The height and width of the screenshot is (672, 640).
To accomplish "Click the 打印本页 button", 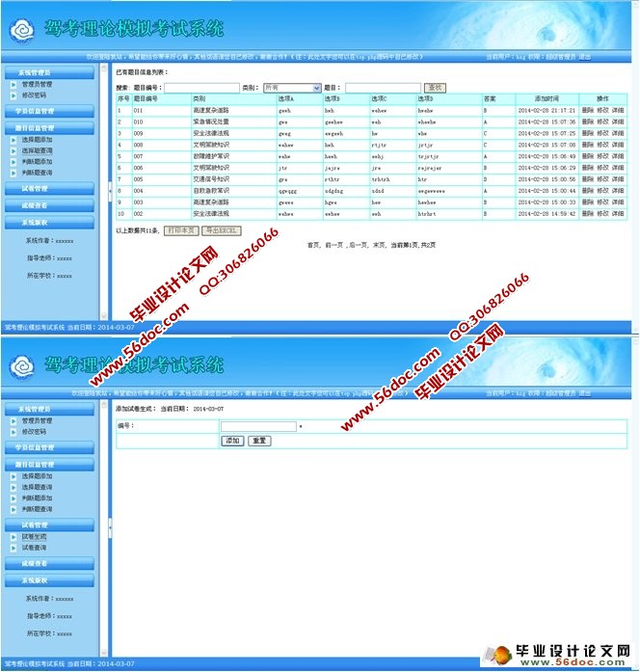I will click(x=181, y=231).
